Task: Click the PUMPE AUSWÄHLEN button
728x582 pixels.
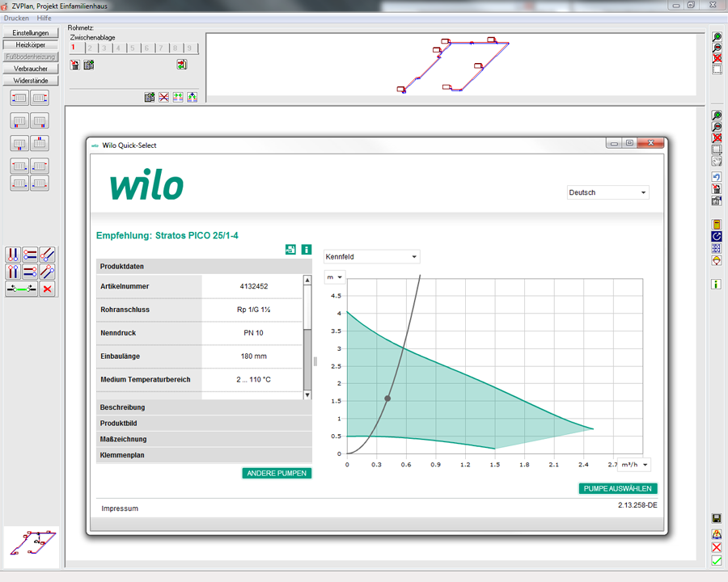Action: [x=618, y=489]
